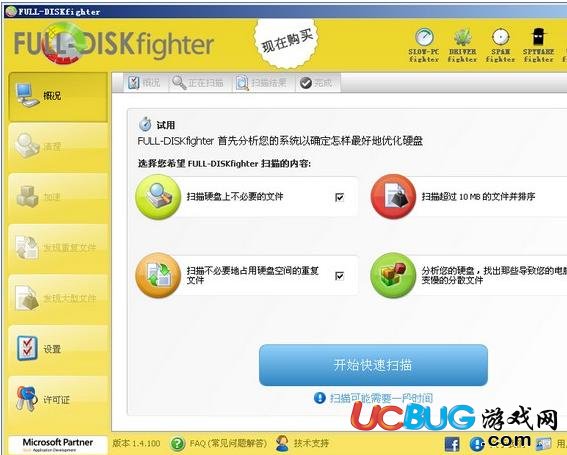This screenshot has height=455, width=567.
Task: Toggle the duplicate files scan checkbox
Action: 340,276
